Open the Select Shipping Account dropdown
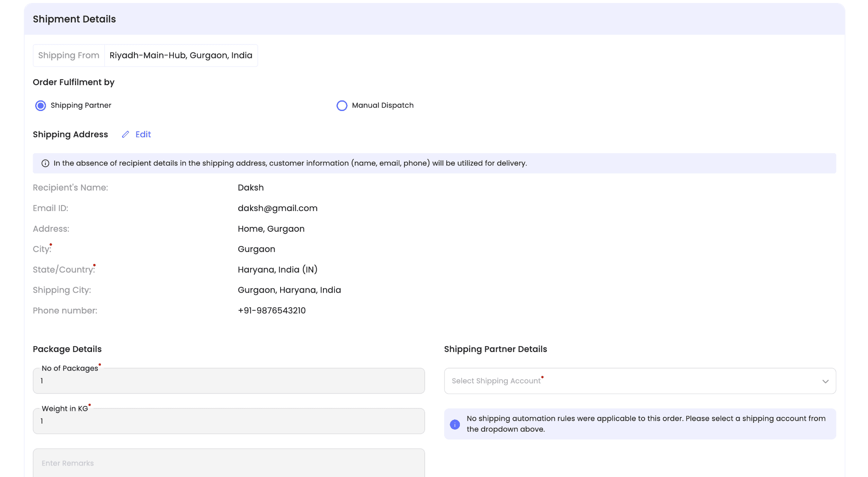Viewport: 868px width, 477px height. pyautogui.click(x=632, y=381)
